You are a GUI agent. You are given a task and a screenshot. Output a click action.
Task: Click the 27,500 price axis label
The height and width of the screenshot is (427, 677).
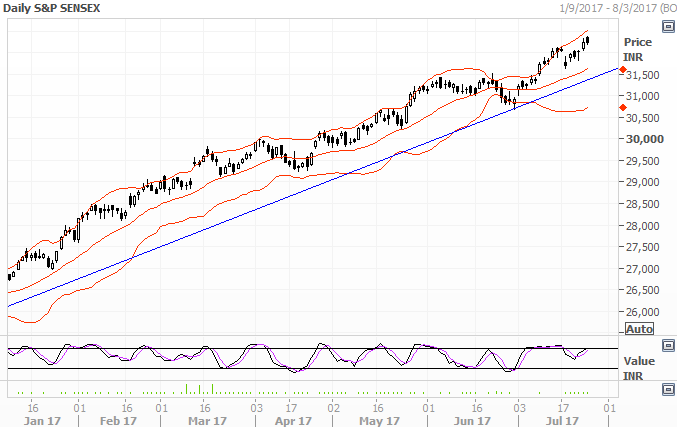(x=643, y=247)
